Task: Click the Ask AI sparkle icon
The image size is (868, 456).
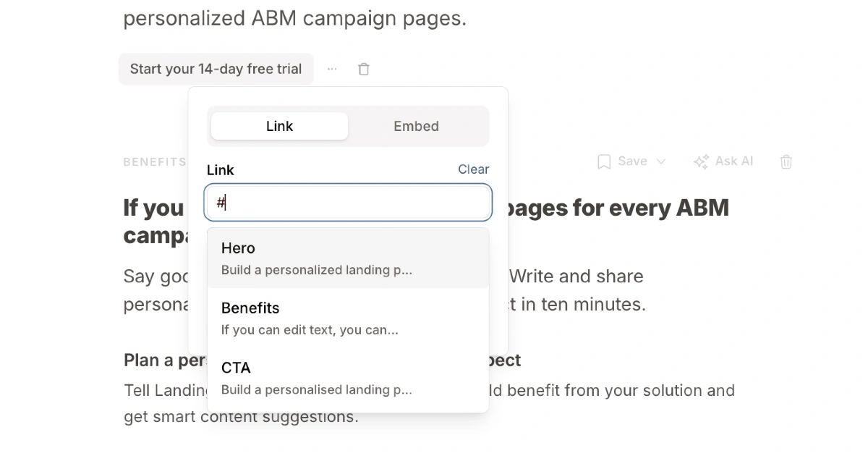Action: 701,161
